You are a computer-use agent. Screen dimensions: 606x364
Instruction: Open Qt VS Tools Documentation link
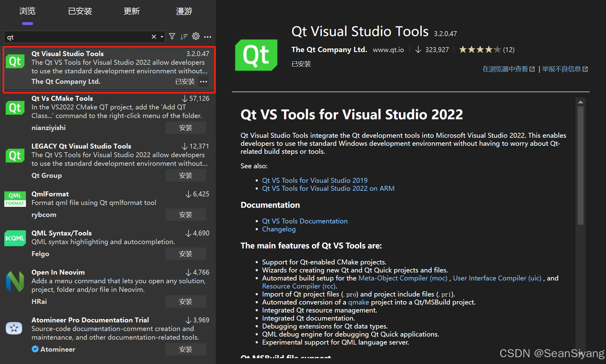pyautogui.click(x=304, y=221)
